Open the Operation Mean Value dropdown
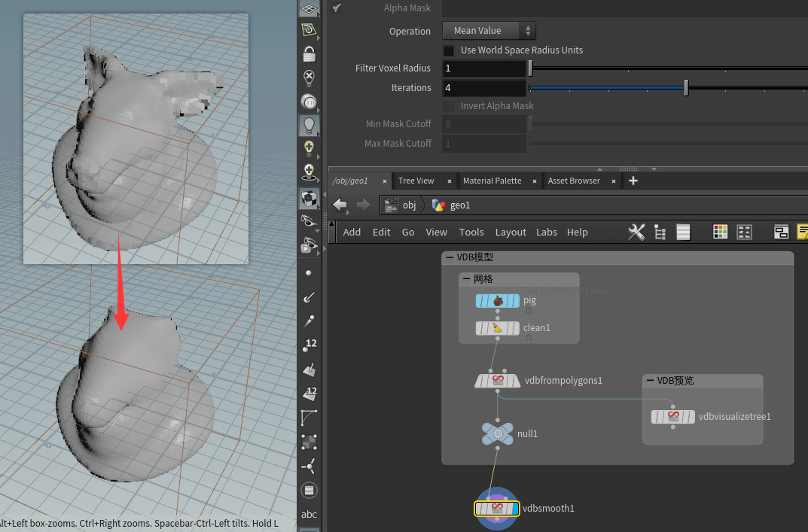Screen dimensions: 808x532 pos(489,31)
